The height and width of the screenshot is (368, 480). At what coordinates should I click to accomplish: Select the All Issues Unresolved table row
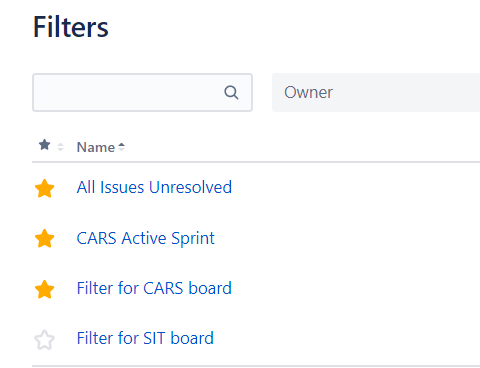click(256, 188)
